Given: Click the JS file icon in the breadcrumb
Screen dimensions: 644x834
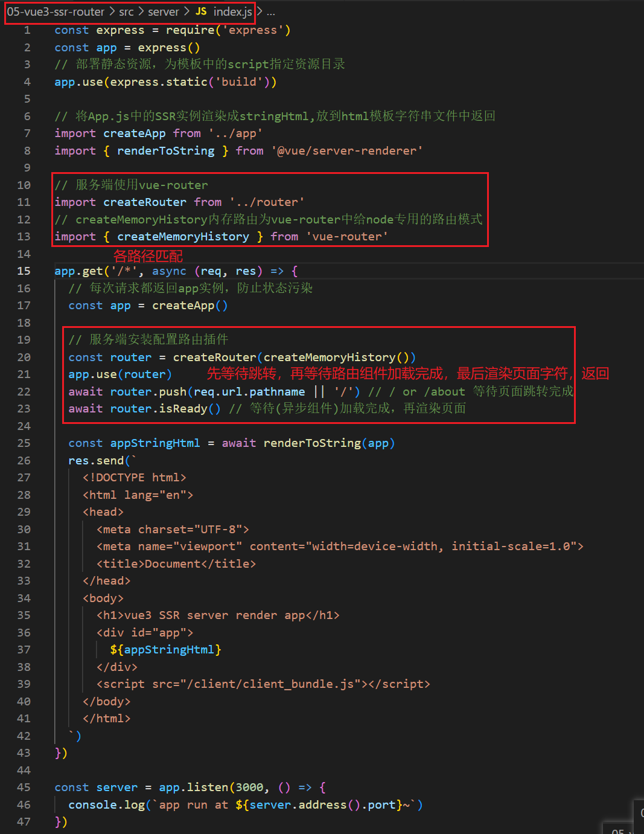Looking at the screenshot, I should [x=201, y=11].
